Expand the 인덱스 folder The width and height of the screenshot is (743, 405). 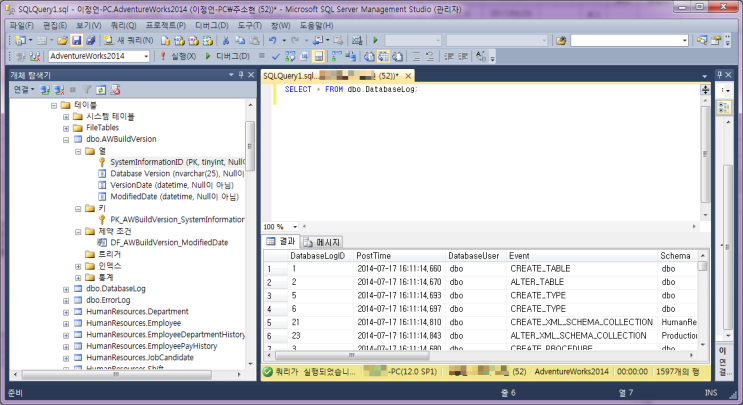[78, 266]
